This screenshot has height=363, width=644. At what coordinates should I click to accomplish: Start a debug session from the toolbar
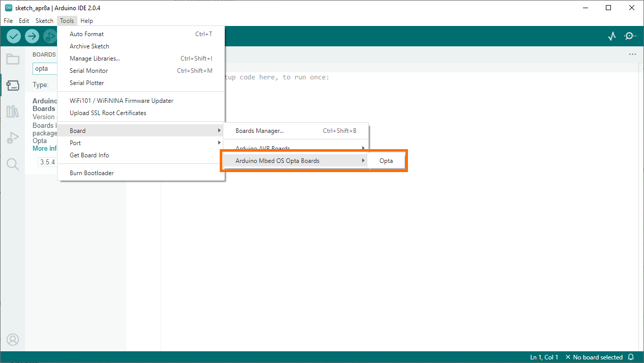pos(49,36)
